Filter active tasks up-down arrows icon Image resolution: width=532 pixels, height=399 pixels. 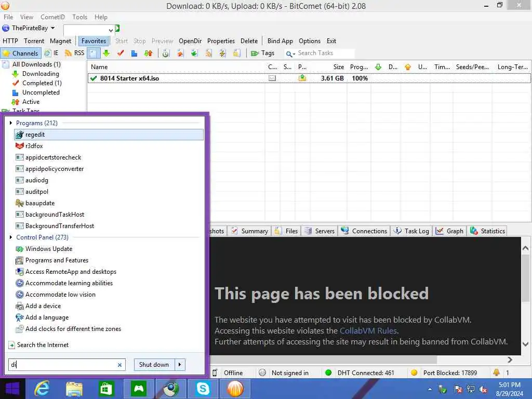(148, 54)
